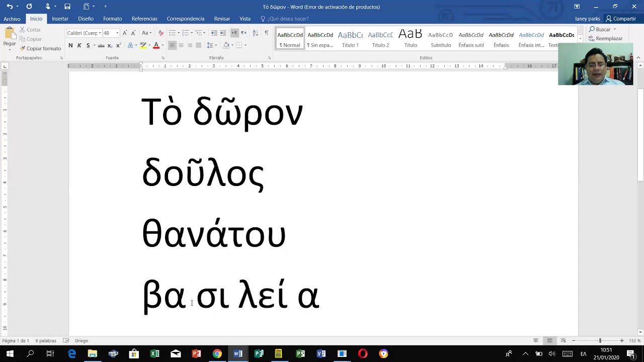Open Excel from the Windows taskbar
The width and height of the screenshot is (644, 362).
pos(154,353)
